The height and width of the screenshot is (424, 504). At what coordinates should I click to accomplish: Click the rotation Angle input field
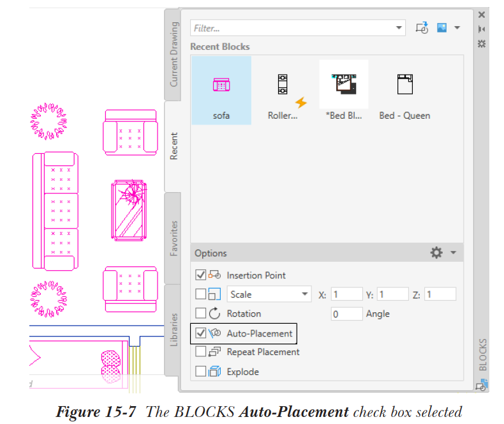(346, 314)
